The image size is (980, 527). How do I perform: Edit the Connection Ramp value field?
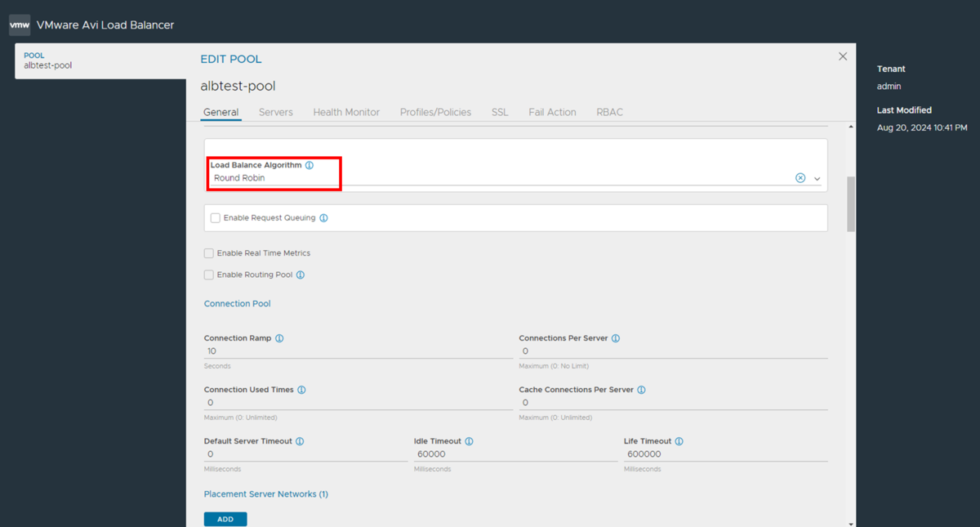point(359,351)
